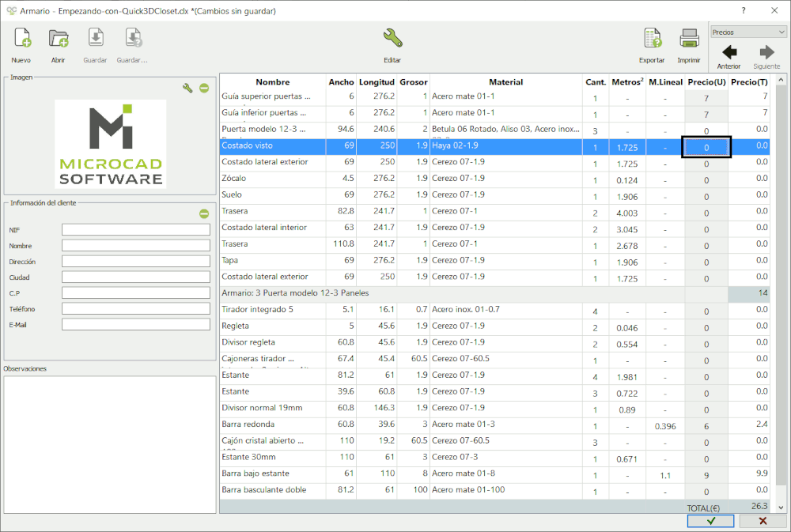
Task: Click the M.Lineal column header
Action: (665, 81)
